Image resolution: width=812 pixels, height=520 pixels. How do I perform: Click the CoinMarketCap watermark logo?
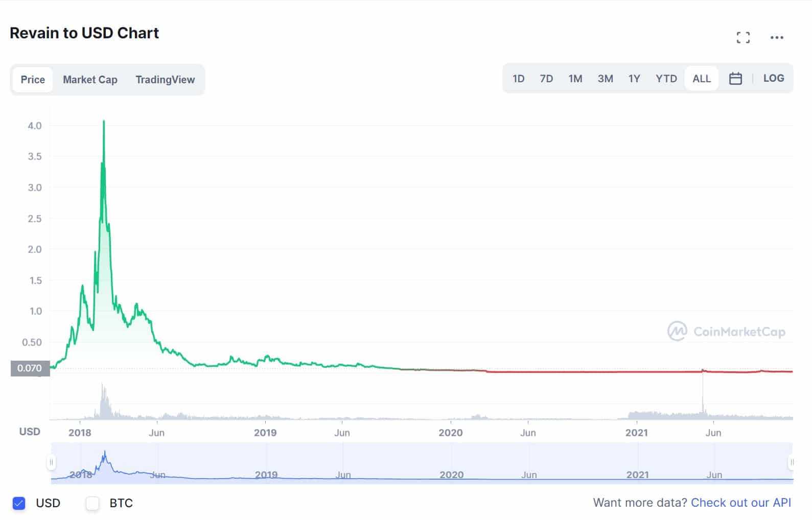pyautogui.click(x=726, y=332)
